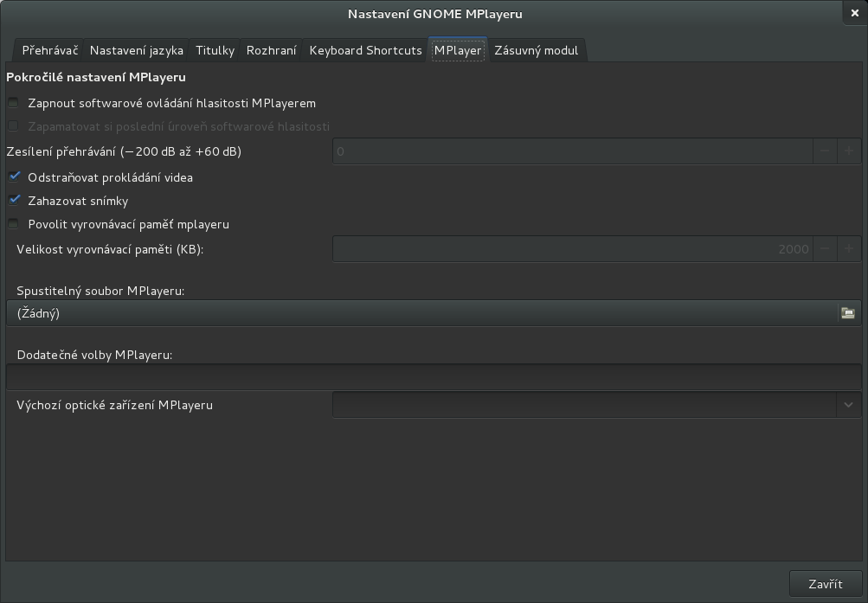Click the Zavřít button
Image resolution: width=868 pixels, height=603 pixels.
click(826, 584)
